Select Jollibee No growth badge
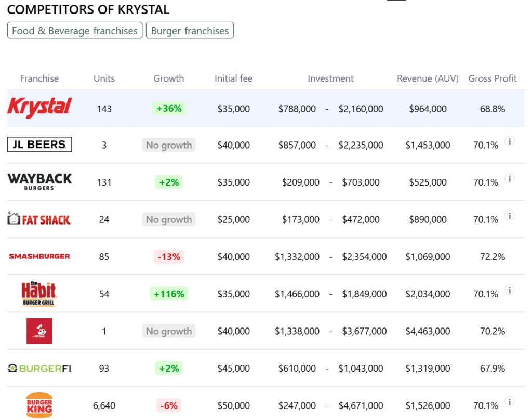The height and width of the screenshot is (420, 532). pyautogui.click(x=169, y=331)
